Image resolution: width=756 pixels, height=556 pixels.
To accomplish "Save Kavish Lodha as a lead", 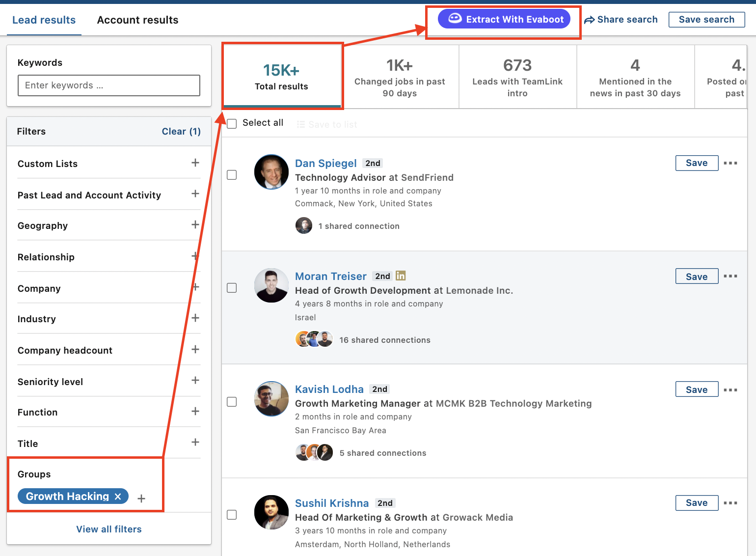I will click(697, 389).
